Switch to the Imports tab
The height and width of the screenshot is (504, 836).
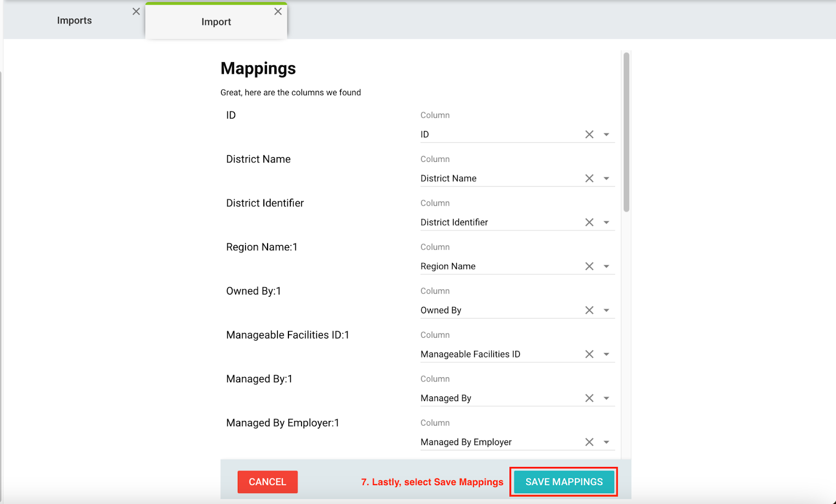click(x=74, y=20)
